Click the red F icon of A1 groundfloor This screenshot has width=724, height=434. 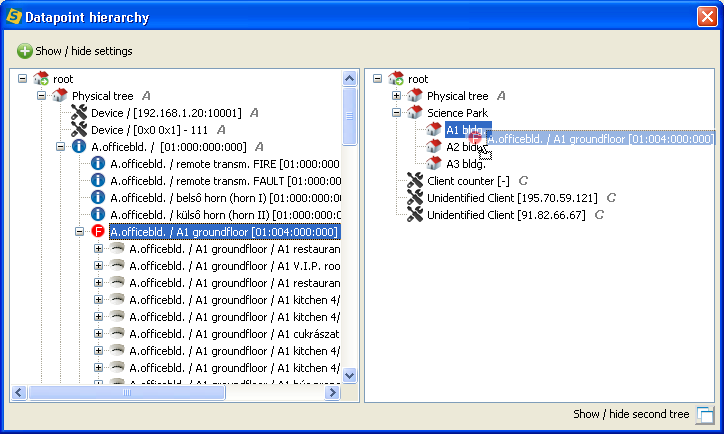(x=98, y=232)
